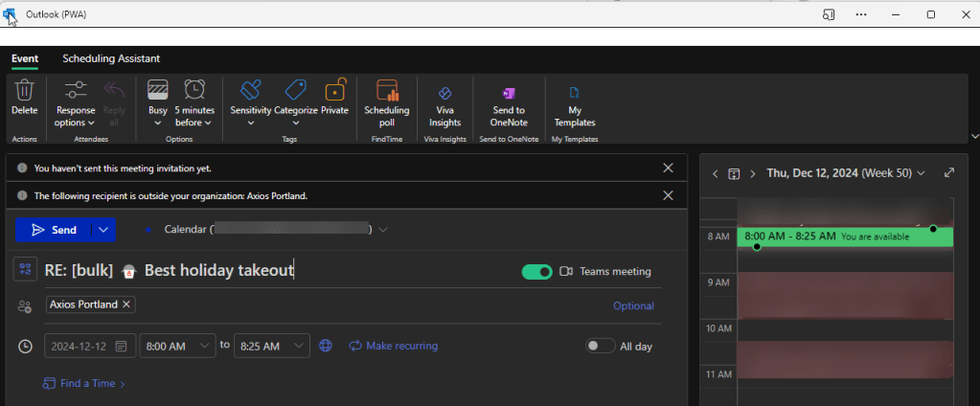Toggle the Teams meeting switch off
The height and width of the screenshot is (406, 980).
coord(536,272)
